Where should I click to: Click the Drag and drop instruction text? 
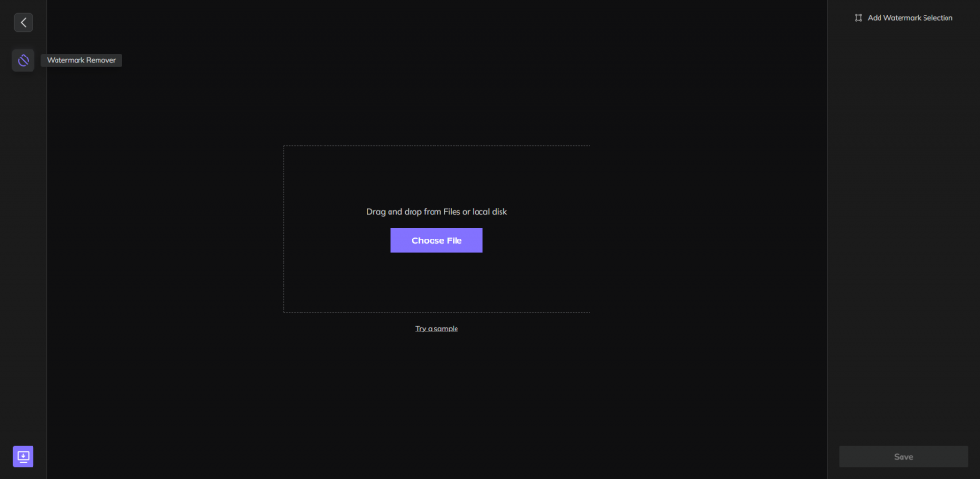pyautogui.click(x=436, y=211)
